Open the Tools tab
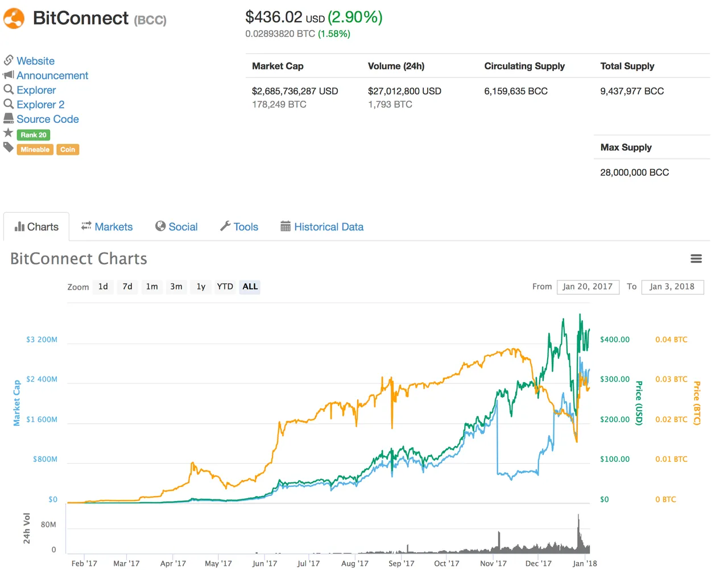728x570 pixels. pos(239,226)
